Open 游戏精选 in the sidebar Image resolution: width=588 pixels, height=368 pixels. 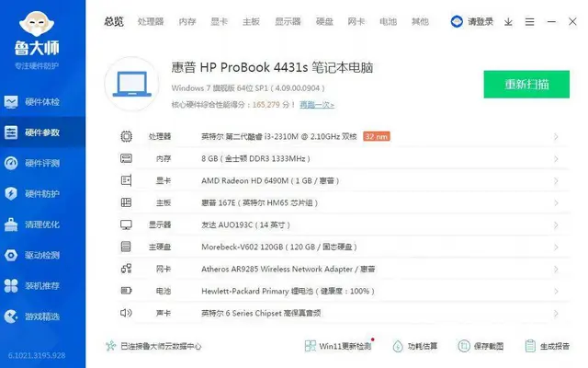click(42, 316)
